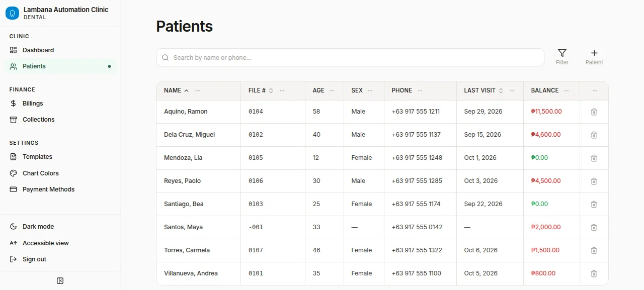Click phone +63 917 555 1248
The image size is (644, 290).
pos(417,158)
